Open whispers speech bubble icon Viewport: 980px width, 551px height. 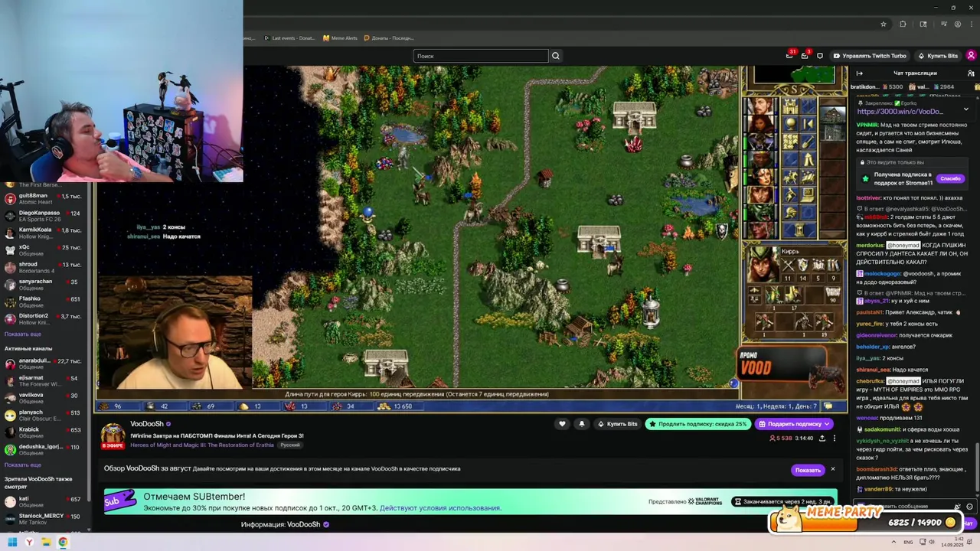click(820, 56)
